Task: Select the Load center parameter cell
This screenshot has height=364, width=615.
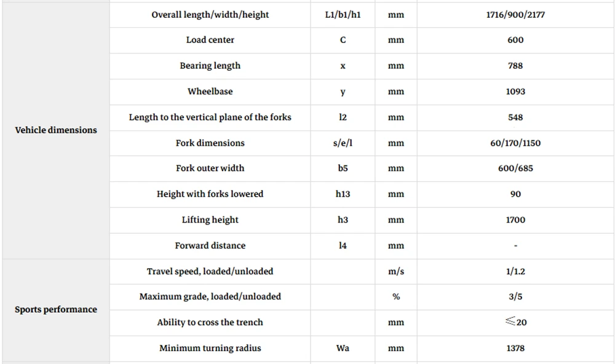Action: pyautogui.click(x=210, y=40)
